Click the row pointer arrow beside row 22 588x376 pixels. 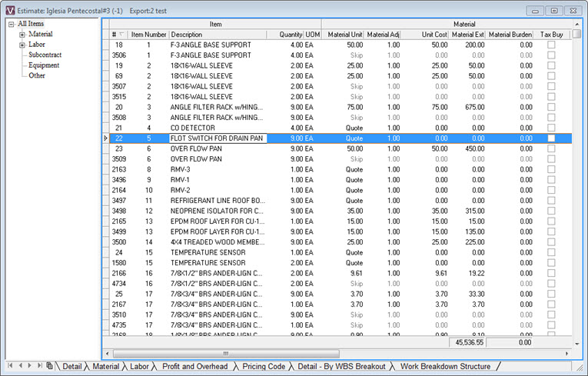pos(105,138)
